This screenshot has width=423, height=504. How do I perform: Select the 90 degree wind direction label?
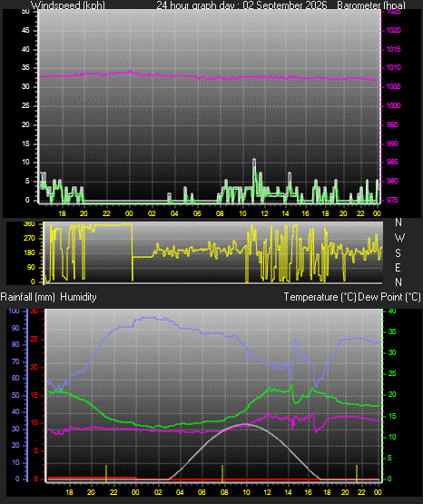pyautogui.click(x=31, y=267)
